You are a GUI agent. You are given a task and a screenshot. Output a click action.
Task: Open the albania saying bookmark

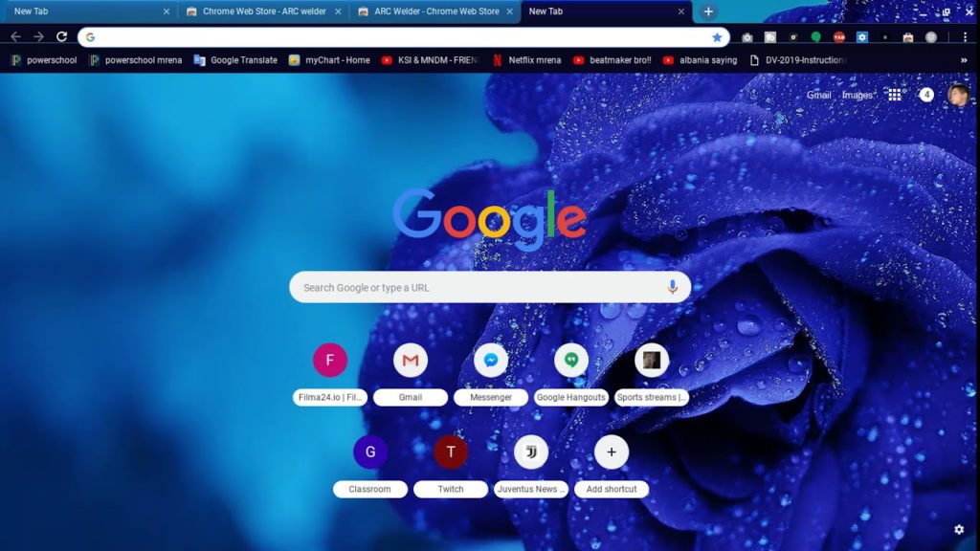700,60
